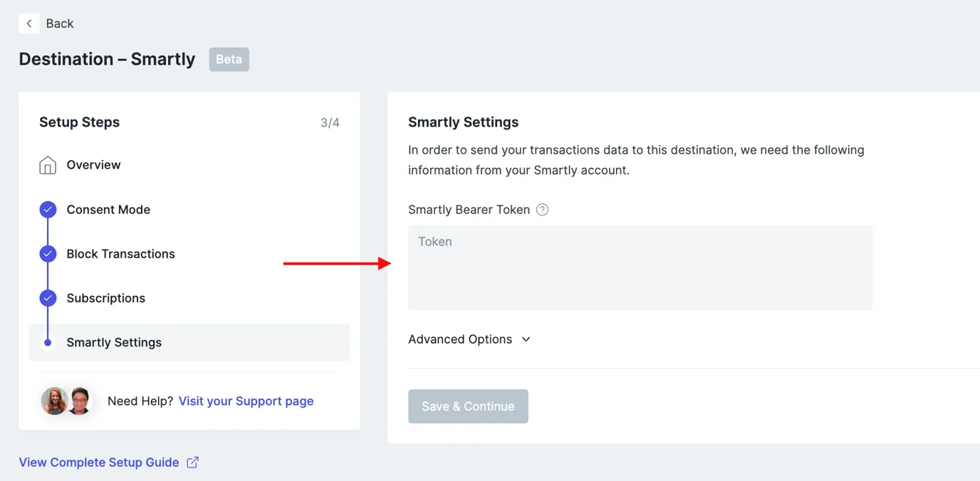Click the Back arrow icon
The image size is (980, 481).
(x=29, y=23)
